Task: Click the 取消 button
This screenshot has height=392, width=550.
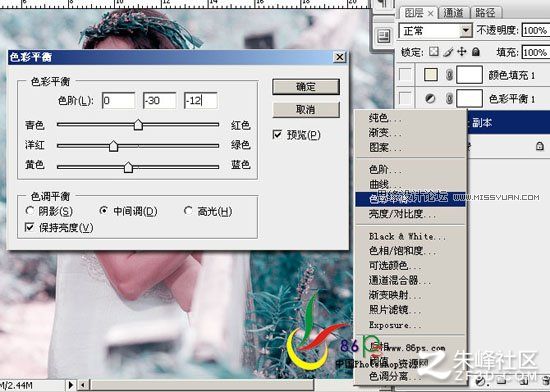Action: (306, 110)
